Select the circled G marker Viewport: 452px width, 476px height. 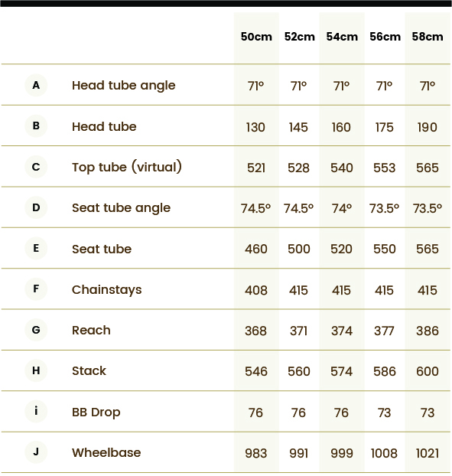pos(36,330)
